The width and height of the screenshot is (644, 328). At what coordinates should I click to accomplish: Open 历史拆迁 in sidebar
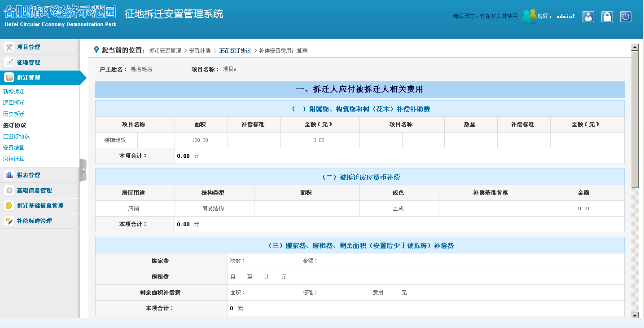(14, 114)
